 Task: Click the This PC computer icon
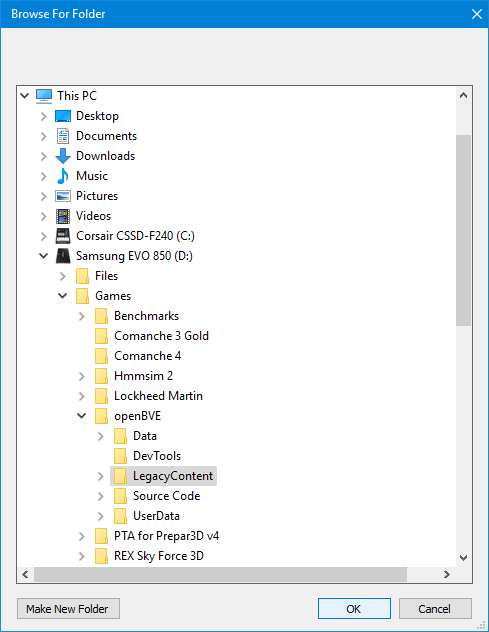[44, 96]
